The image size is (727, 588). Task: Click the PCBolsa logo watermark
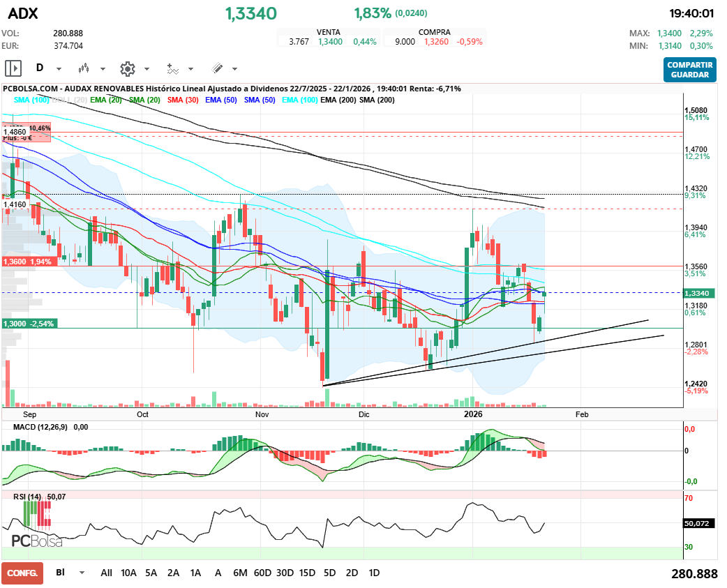pos(36,541)
